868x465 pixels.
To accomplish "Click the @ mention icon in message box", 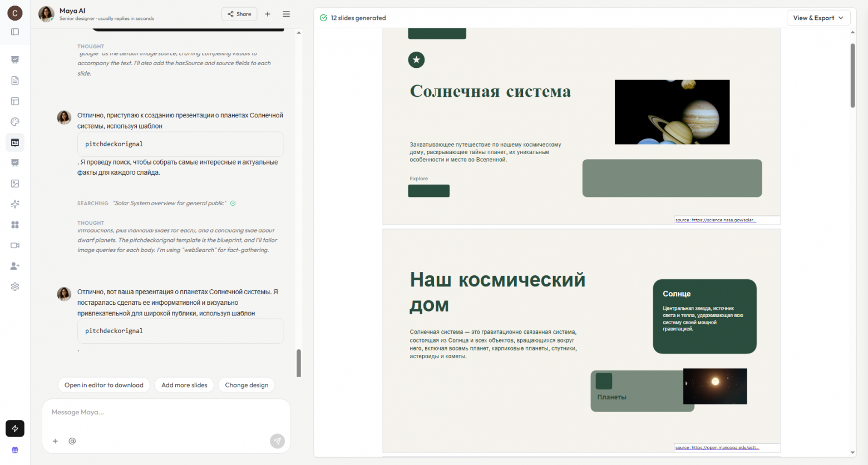I will 72,441.
